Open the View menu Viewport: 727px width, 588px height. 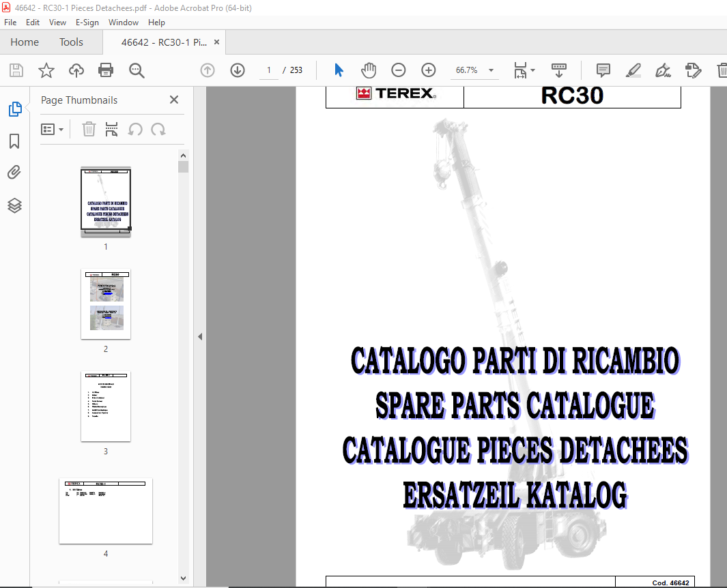pos(57,23)
